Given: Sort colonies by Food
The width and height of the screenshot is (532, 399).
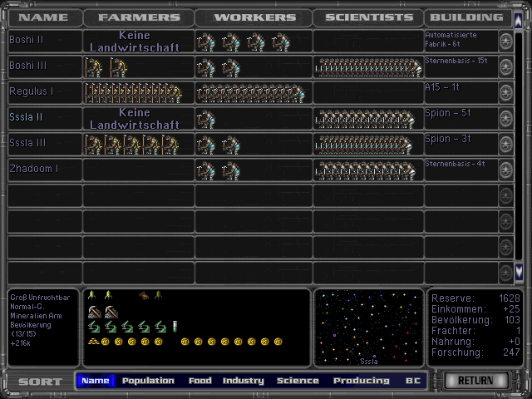Looking at the screenshot, I should coord(199,381).
